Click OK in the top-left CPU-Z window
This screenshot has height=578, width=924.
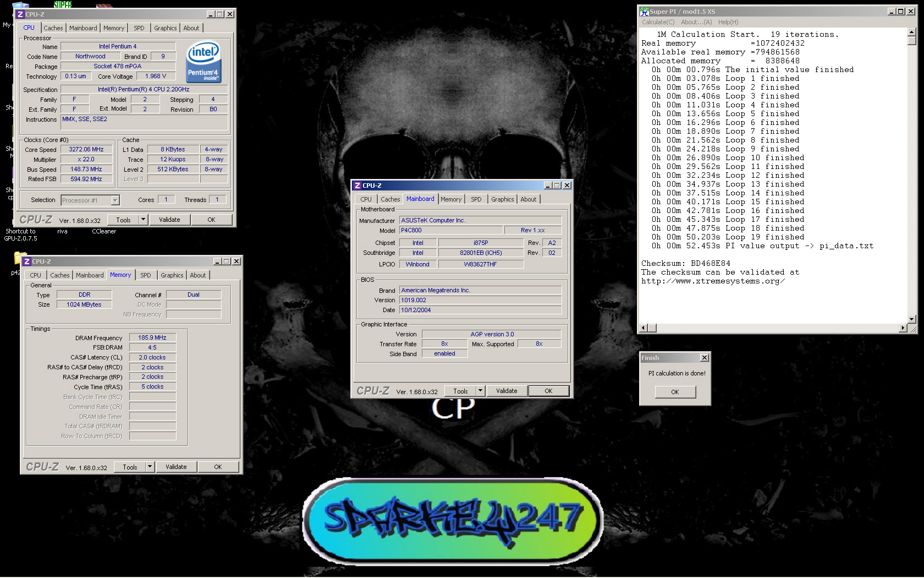pos(211,220)
